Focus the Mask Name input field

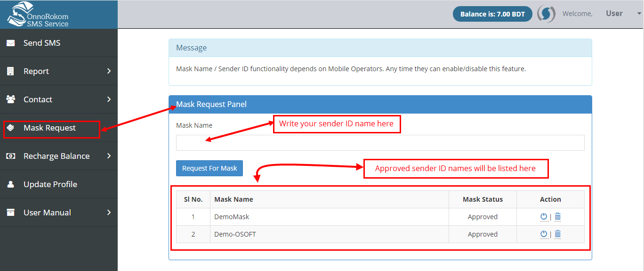point(380,143)
